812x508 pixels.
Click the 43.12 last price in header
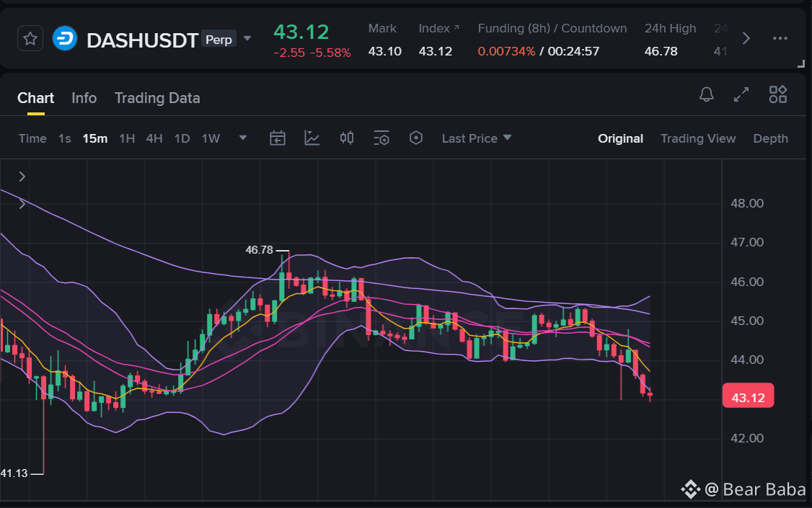tap(301, 32)
